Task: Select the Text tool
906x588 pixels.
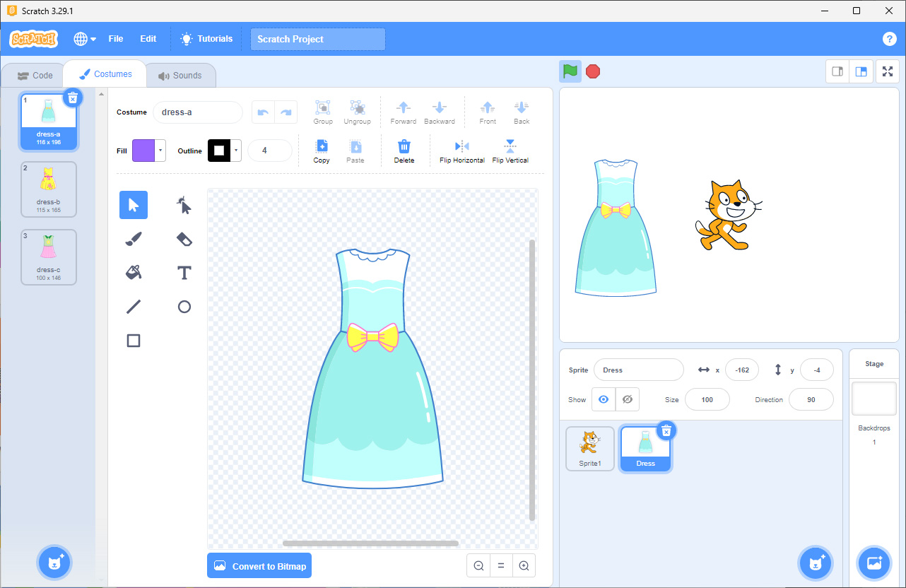Action: pyautogui.click(x=184, y=273)
